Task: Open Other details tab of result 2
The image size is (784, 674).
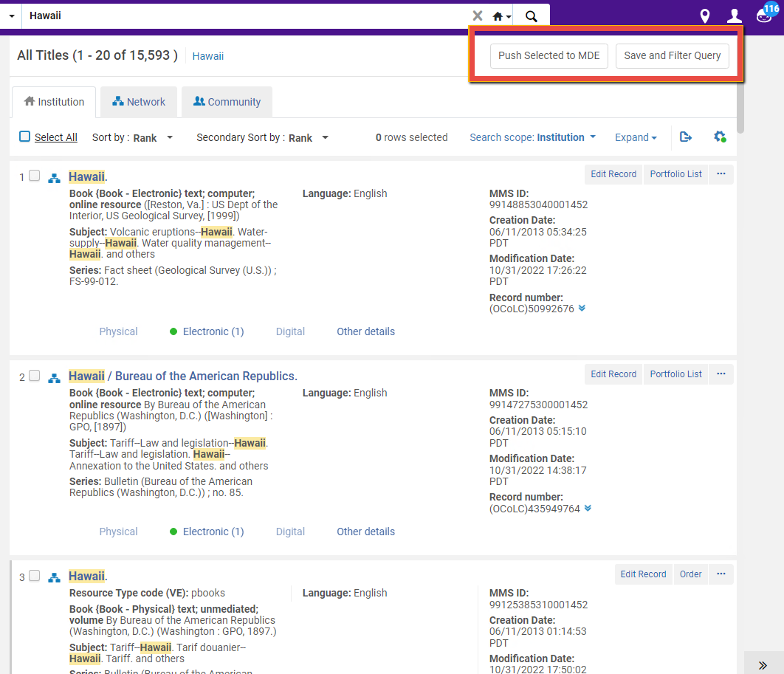Action: tap(366, 532)
